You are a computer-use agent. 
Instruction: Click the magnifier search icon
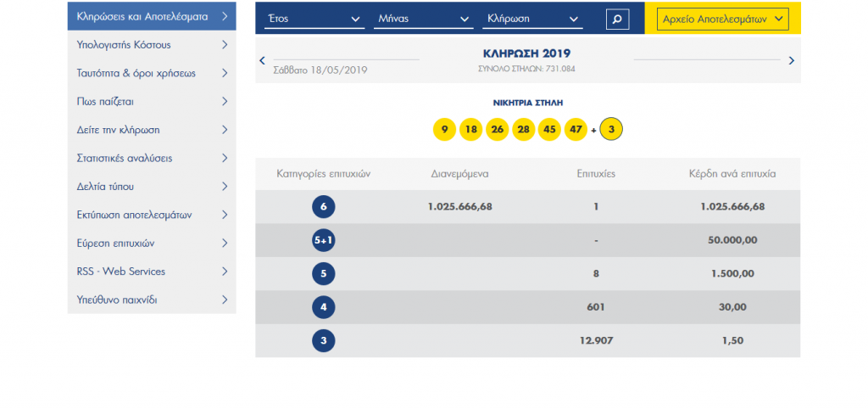618,19
